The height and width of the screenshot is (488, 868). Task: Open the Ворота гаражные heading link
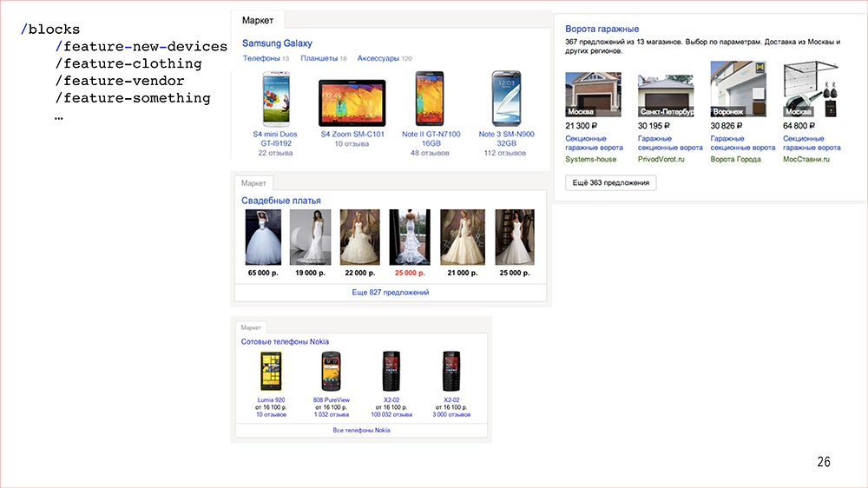coord(602,29)
